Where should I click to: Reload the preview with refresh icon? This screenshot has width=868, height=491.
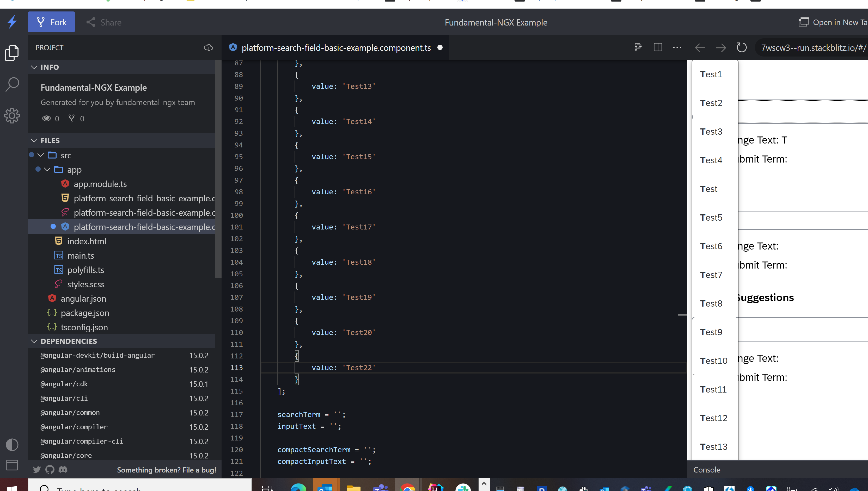coord(742,48)
